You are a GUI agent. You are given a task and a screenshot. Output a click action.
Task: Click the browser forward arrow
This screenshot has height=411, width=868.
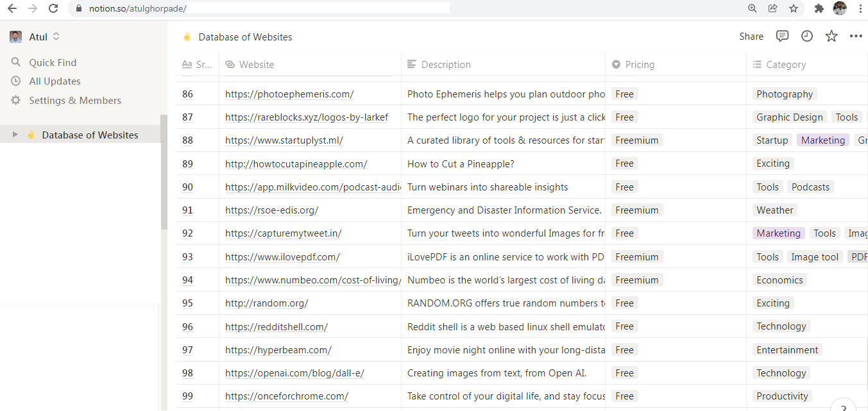tap(33, 8)
